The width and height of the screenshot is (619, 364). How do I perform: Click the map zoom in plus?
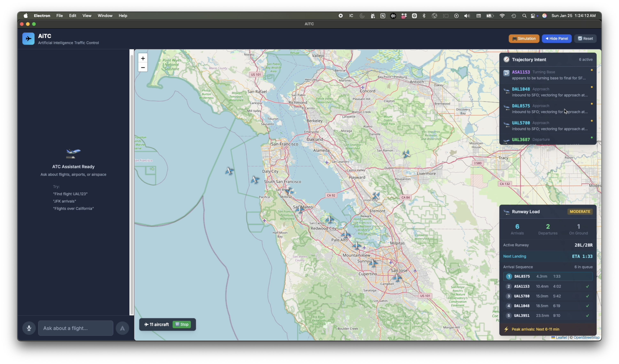(143, 58)
